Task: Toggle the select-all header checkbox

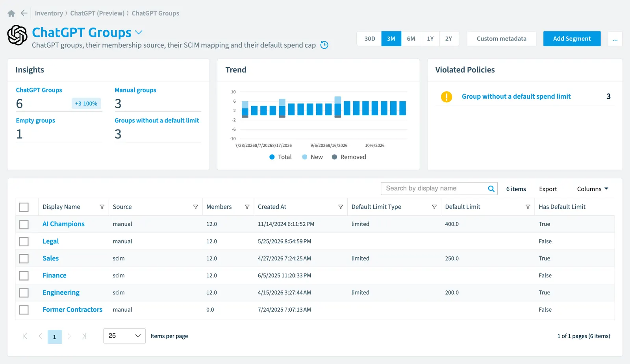Action: 24,207
